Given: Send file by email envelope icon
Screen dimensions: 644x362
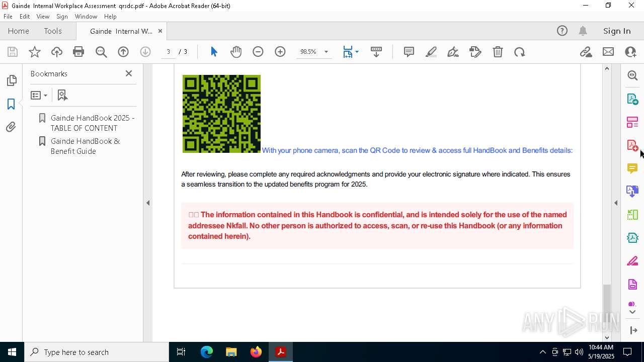Looking at the screenshot, I should (608, 52).
